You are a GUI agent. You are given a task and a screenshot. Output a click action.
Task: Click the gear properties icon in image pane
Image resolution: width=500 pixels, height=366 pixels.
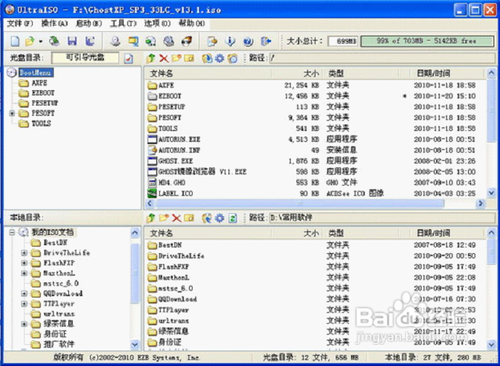coord(219,58)
